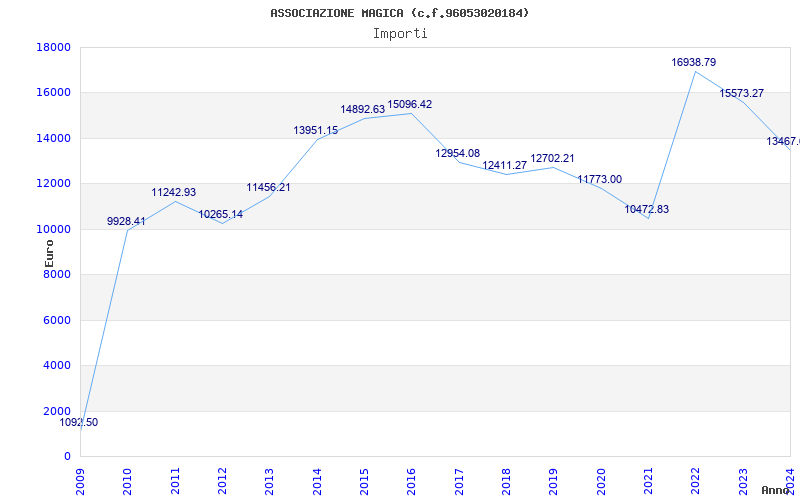Viewport: 800px width, 500px height.
Task: Click the Anno axis label
Action: tap(775, 490)
